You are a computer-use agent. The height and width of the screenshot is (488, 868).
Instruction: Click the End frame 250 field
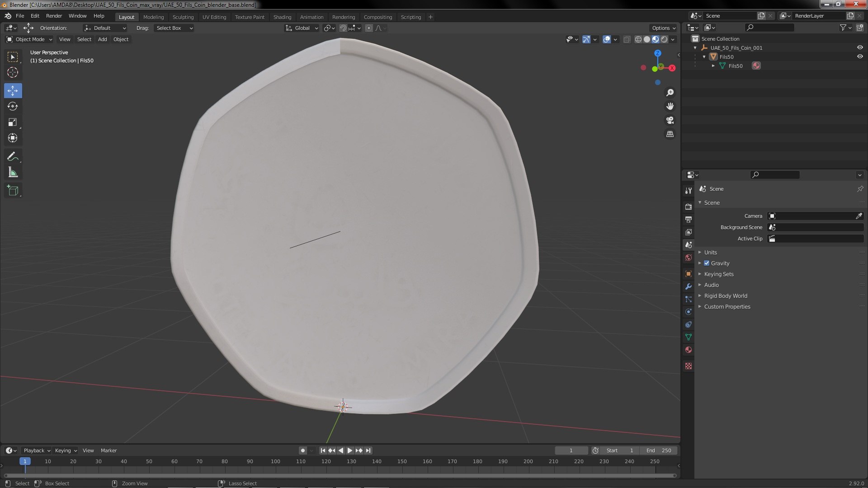pos(659,450)
